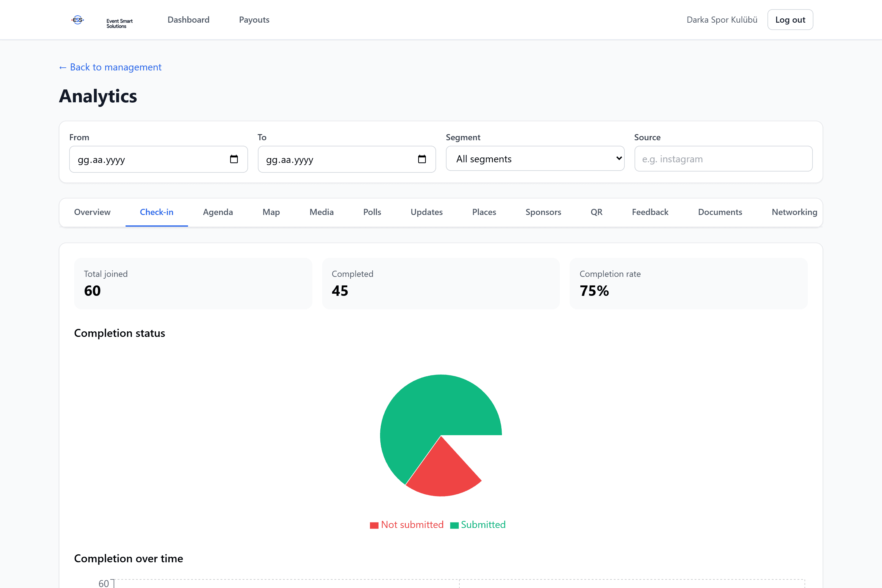Expand the All segments dropdown
Image resolution: width=882 pixels, height=588 pixels.
click(535, 159)
